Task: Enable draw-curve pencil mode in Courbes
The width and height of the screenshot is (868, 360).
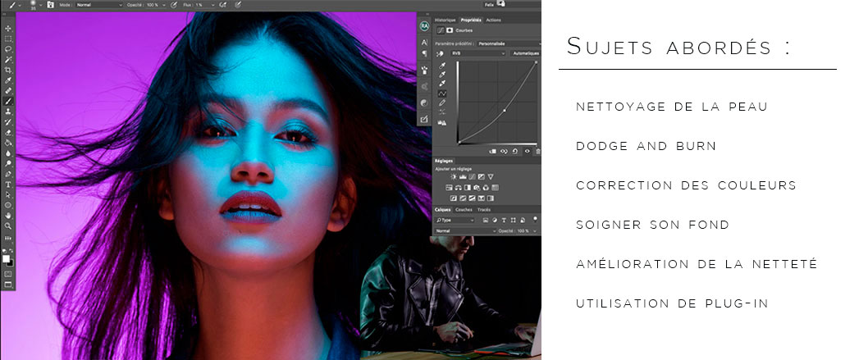Action: 442,103
